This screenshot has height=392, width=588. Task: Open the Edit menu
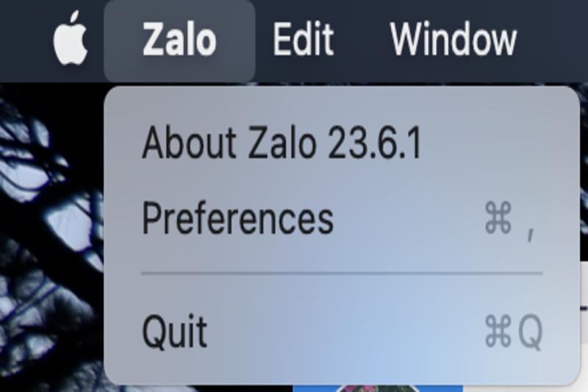pos(303,40)
